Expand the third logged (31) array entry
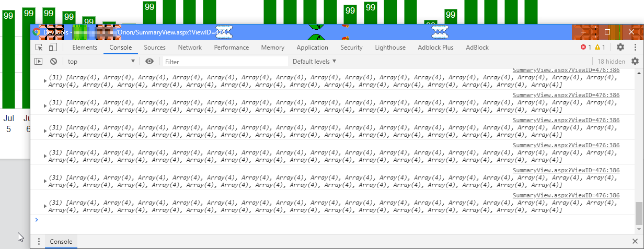The width and height of the screenshot is (644, 249). 45,131
